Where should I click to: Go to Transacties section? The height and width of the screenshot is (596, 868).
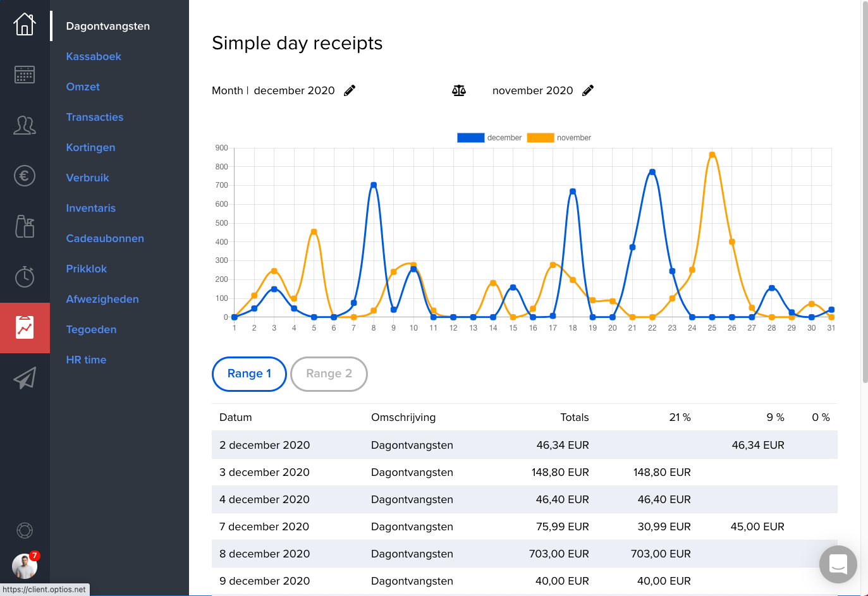pos(95,117)
